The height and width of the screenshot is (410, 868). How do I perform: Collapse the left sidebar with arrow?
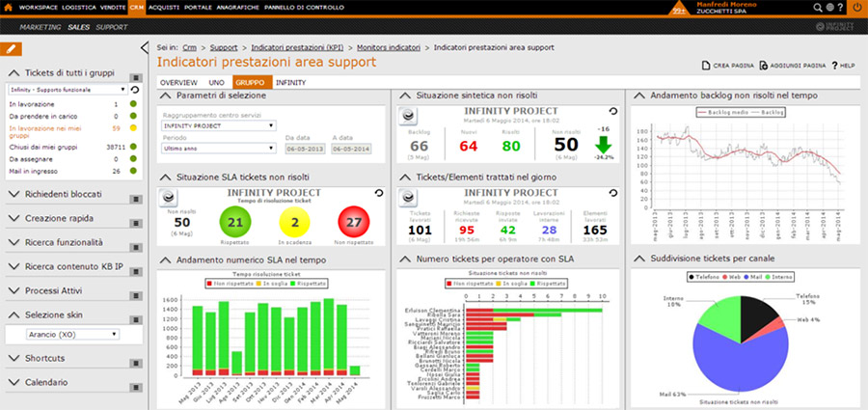coord(145,46)
